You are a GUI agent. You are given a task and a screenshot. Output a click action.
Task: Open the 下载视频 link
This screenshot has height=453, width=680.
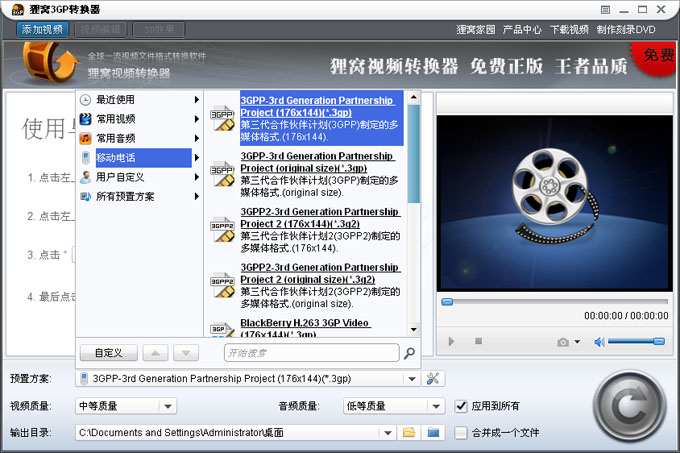pos(569,29)
